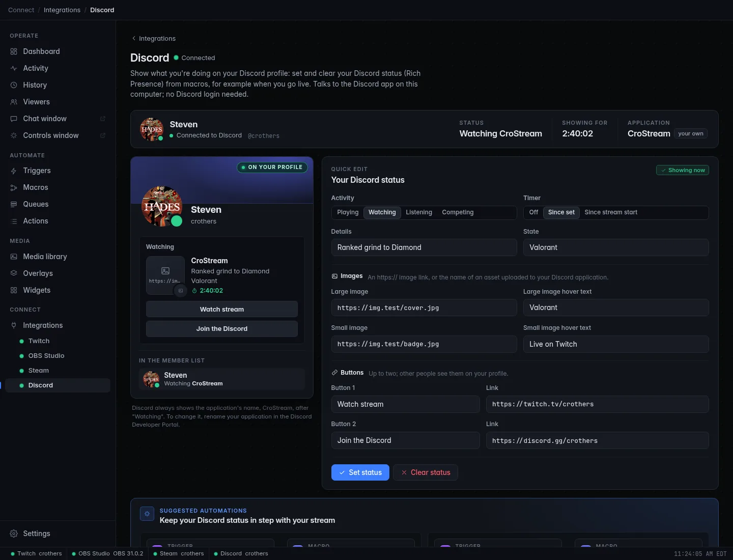Open the Steam integration
This screenshot has height=560, width=733.
click(58, 371)
